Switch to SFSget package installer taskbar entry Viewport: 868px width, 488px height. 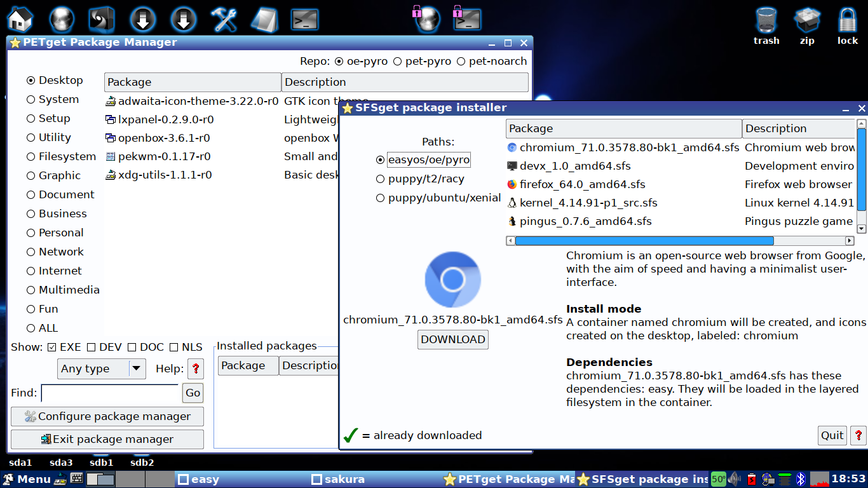tap(642, 479)
